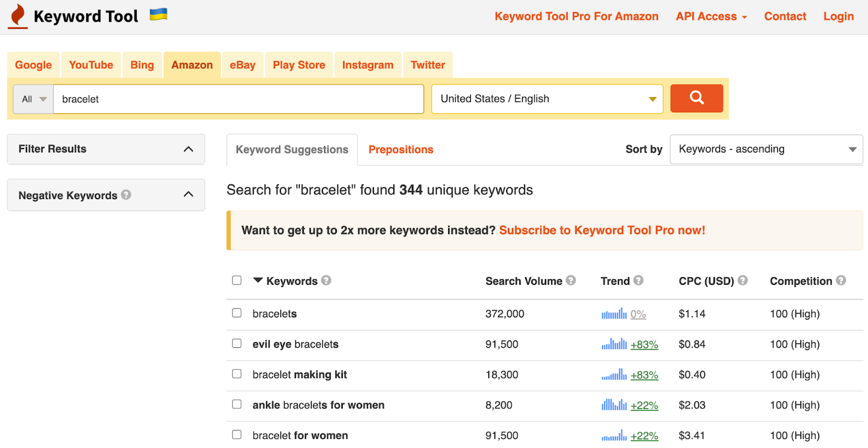Open the Prepositions tab
This screenshot has height=448, width=868.
coord(401,150)
